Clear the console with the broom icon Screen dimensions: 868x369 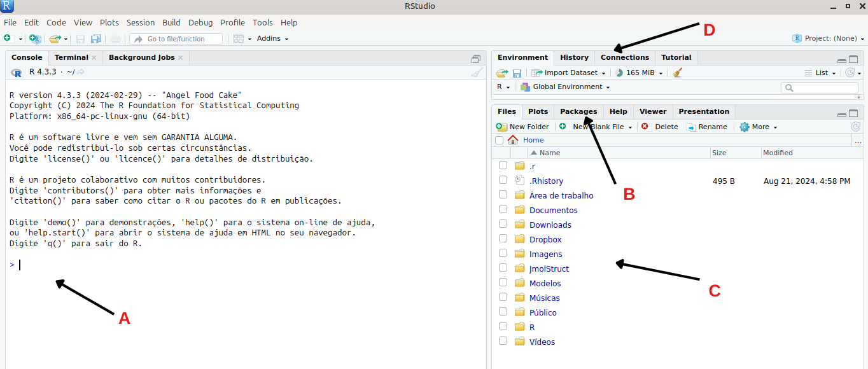pos(477,72)
